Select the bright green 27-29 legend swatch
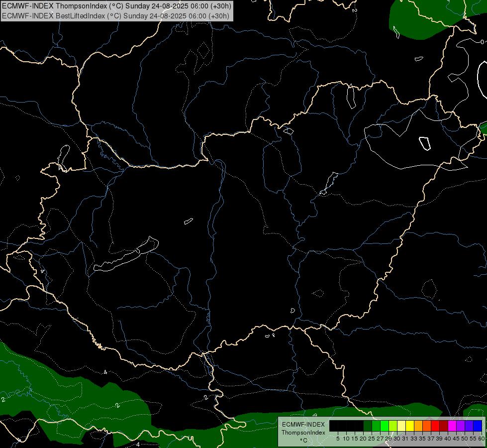This screenshot has width=487, height=448. [x=385, y=426]
